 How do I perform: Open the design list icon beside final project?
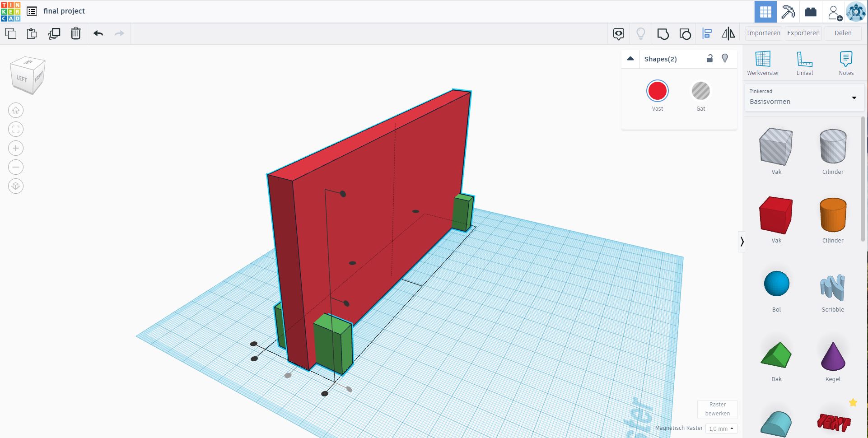pyautogui.click(x=32, y=11)
